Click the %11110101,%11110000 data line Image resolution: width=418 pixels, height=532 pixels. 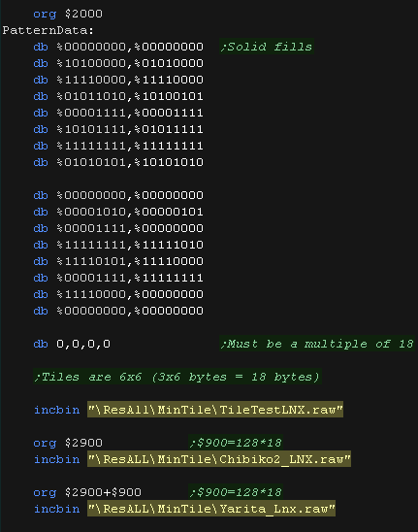118,261
